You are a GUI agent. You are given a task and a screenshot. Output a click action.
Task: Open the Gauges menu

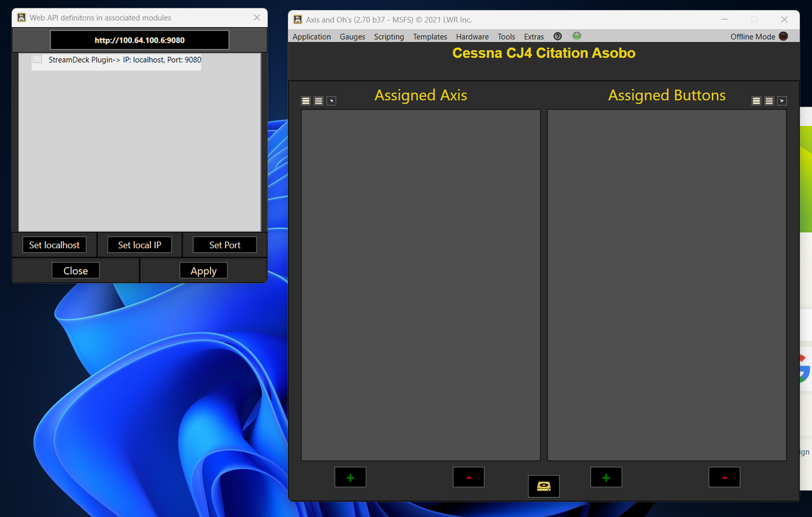click(x=352, y=37)
